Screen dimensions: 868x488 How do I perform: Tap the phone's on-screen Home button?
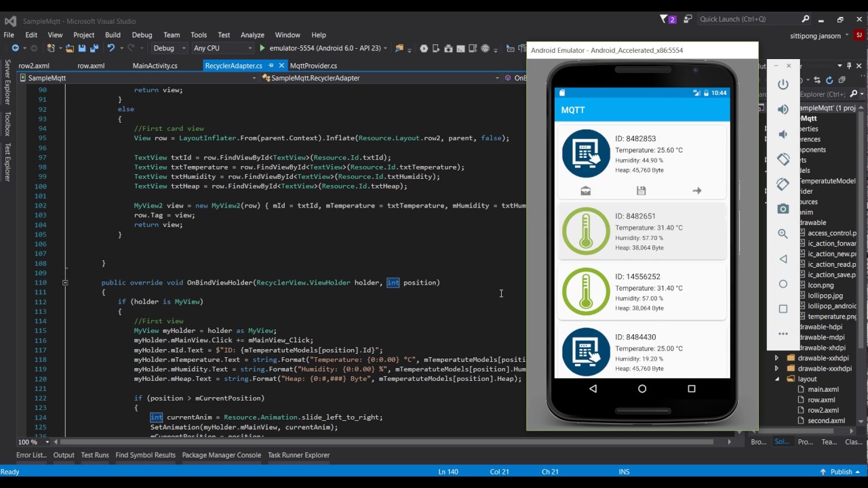click(642, 389)
